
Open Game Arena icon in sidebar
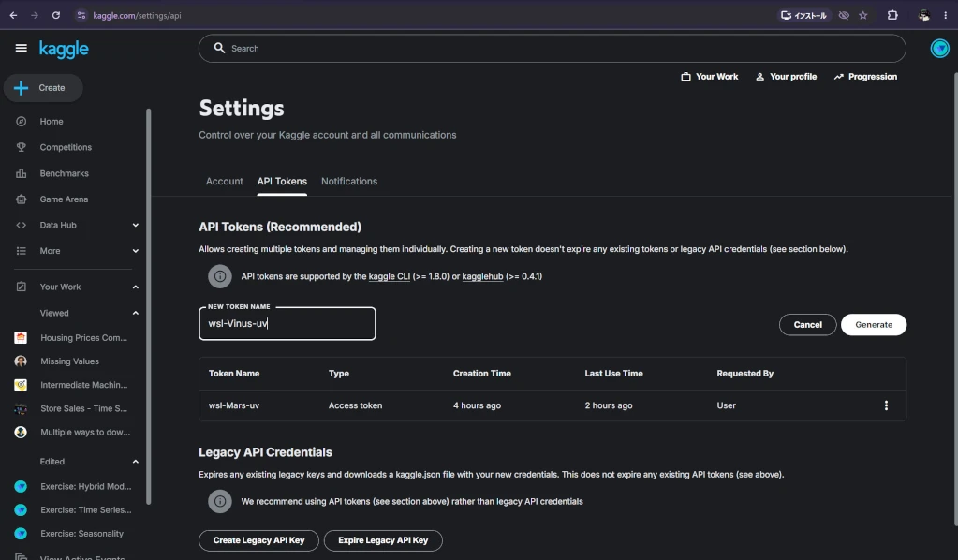22,199
